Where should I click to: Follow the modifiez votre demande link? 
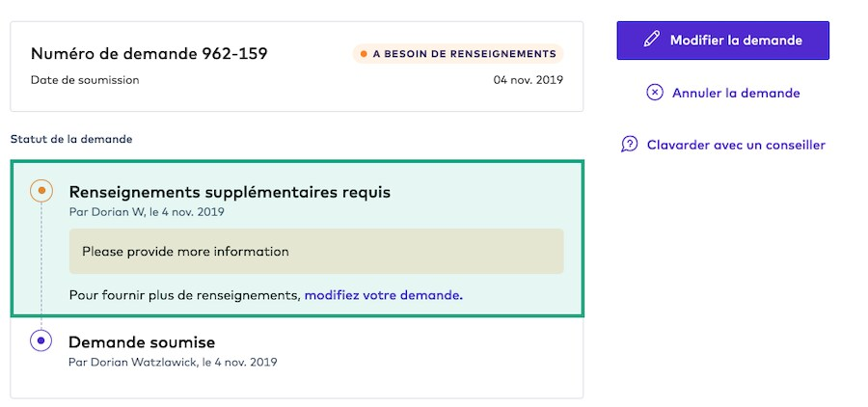tap(383, 294)
